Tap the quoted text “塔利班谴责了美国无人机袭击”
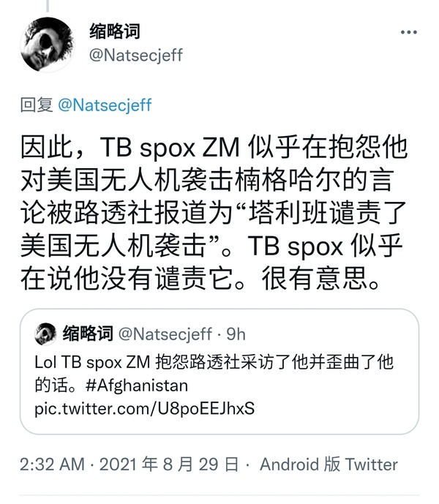Viewport: 439px width, 504px height. [214, 229]
